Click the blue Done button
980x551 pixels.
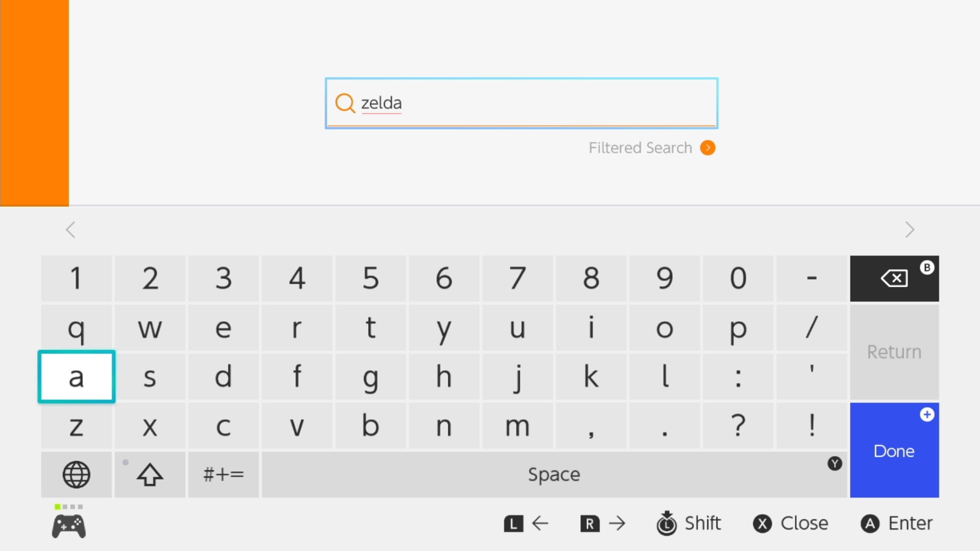[x=894, y=450]
